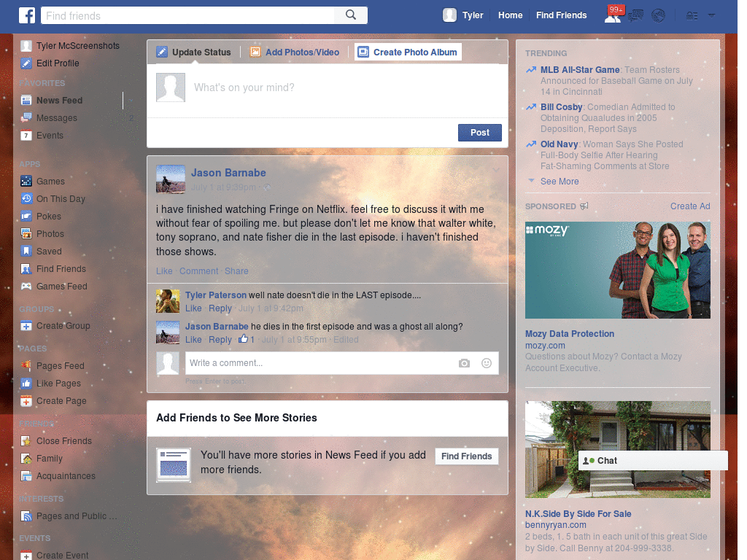The height and width of the screenshot is (560, 747).
Task: Click the Family house icon
Action: click(x=26, y=459)
